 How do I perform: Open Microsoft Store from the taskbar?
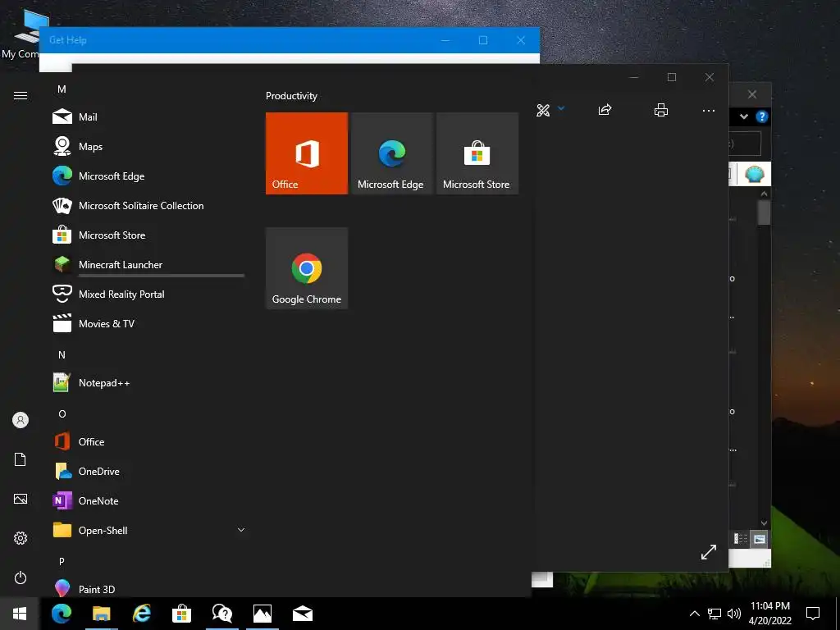click(181, 614)
